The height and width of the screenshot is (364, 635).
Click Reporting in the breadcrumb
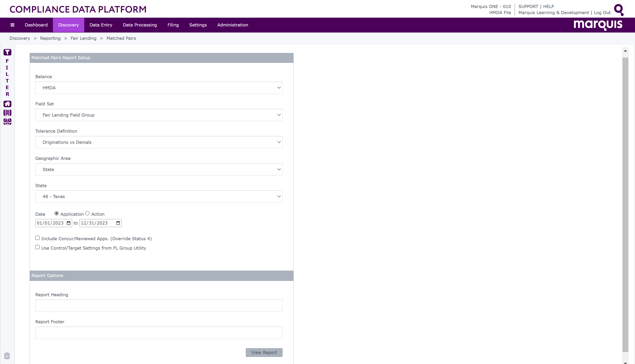tap(50, 38)
